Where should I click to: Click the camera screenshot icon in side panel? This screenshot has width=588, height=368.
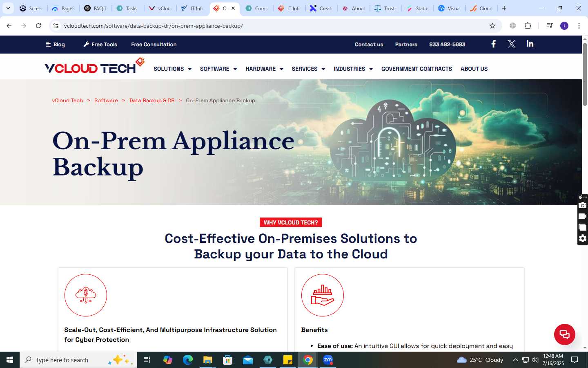coord(583,205)
